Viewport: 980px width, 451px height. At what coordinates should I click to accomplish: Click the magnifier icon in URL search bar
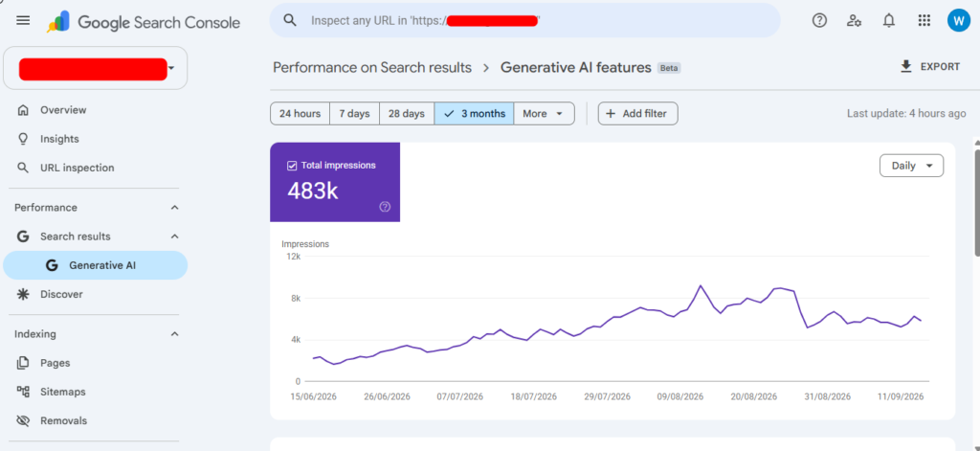coord(289,20)
